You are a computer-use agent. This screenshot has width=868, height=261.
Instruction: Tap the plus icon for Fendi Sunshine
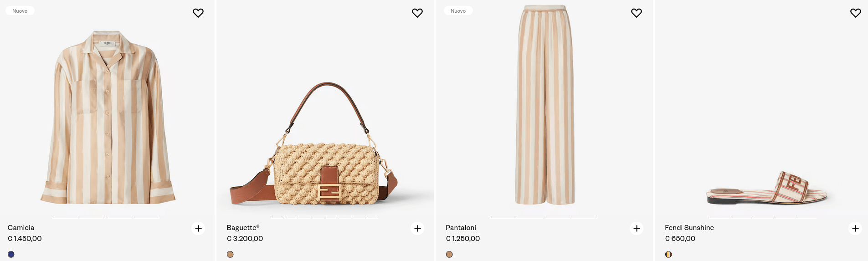click(x=855, y=228)
